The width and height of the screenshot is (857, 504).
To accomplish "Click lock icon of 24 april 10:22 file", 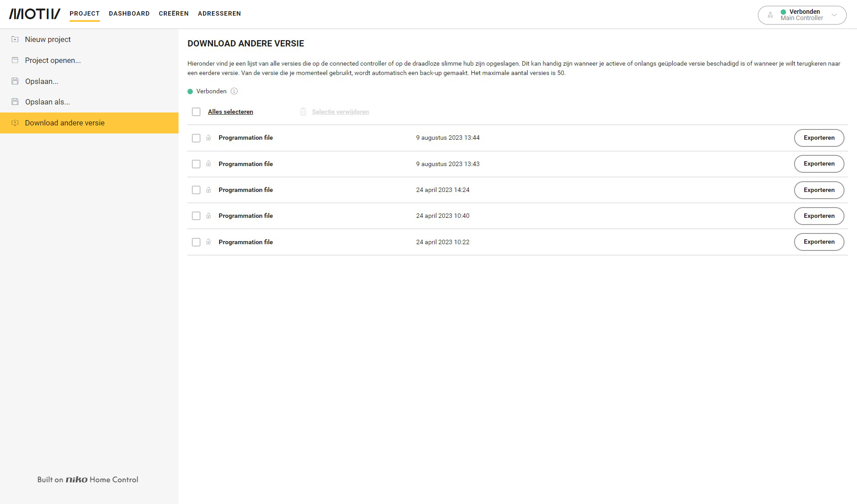I will [x=208, y=242].
